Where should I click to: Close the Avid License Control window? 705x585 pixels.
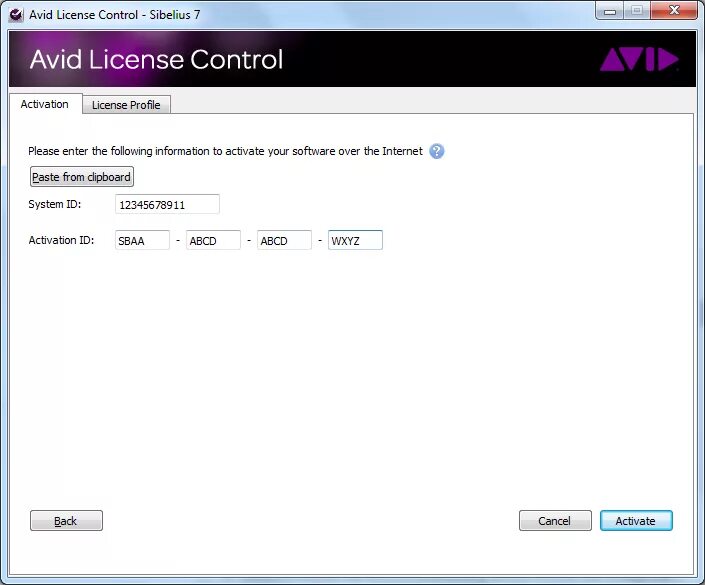674,11
